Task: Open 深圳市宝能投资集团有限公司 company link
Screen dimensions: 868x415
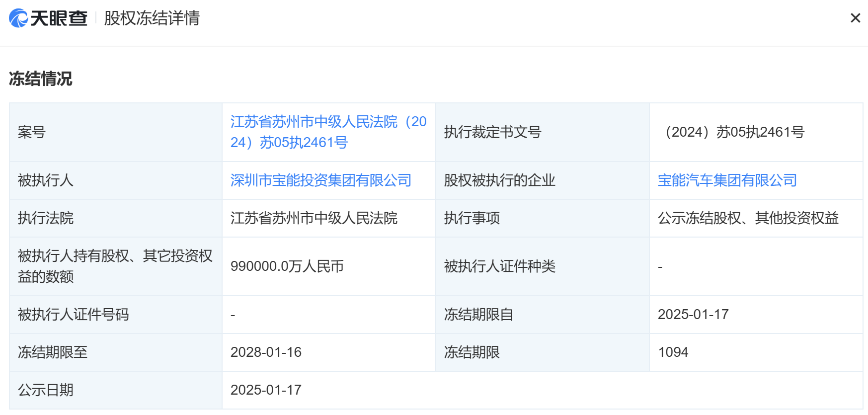Action: click(x=321, y=180)
